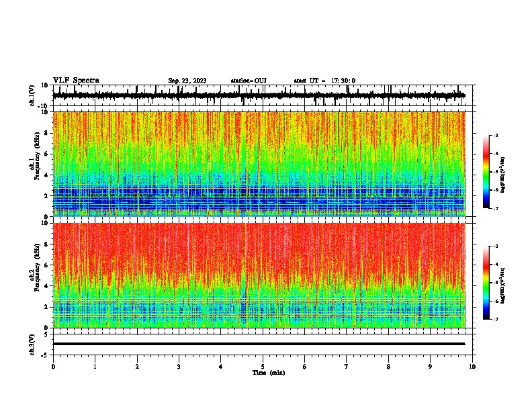Click the log(PSD) label beside upper colorbar

[x=503, y=175]
